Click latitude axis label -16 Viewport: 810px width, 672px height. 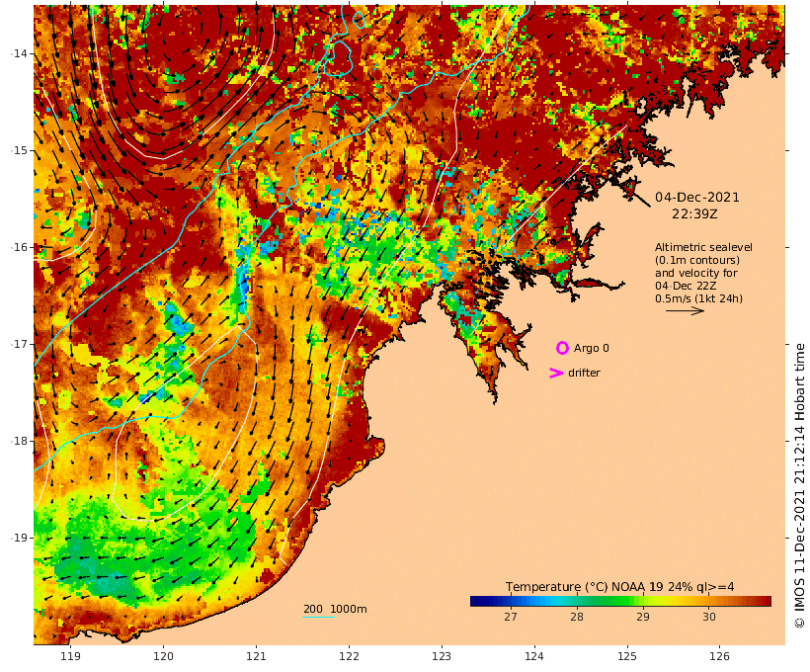pyautogui.click(x=19, y=247)
